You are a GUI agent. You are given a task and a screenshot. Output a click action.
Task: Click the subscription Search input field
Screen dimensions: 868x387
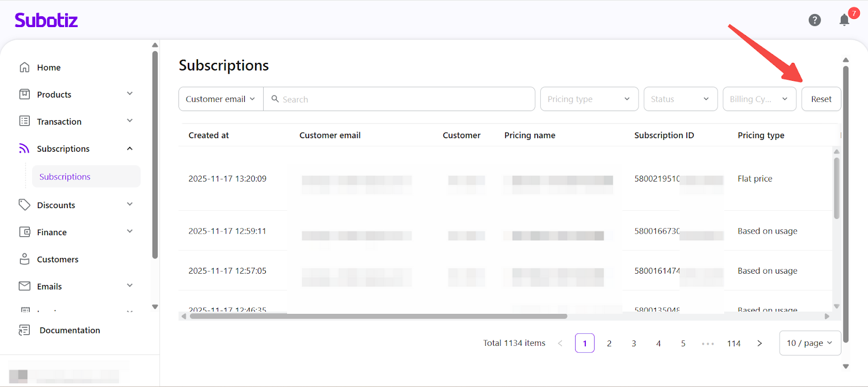pos(401,99)
